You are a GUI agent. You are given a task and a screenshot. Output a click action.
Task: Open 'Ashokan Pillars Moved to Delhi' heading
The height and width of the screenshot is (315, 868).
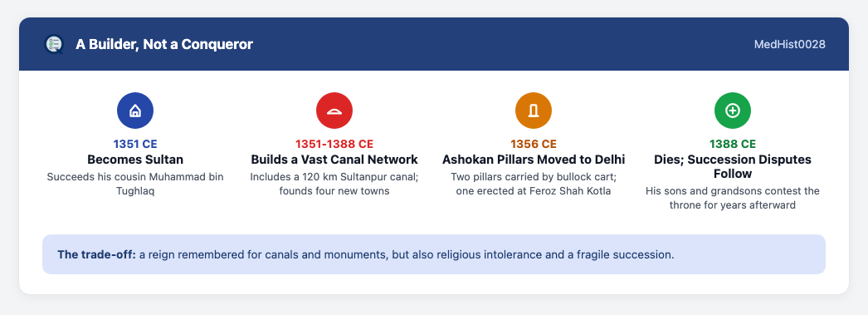click(x=534, y=160)
